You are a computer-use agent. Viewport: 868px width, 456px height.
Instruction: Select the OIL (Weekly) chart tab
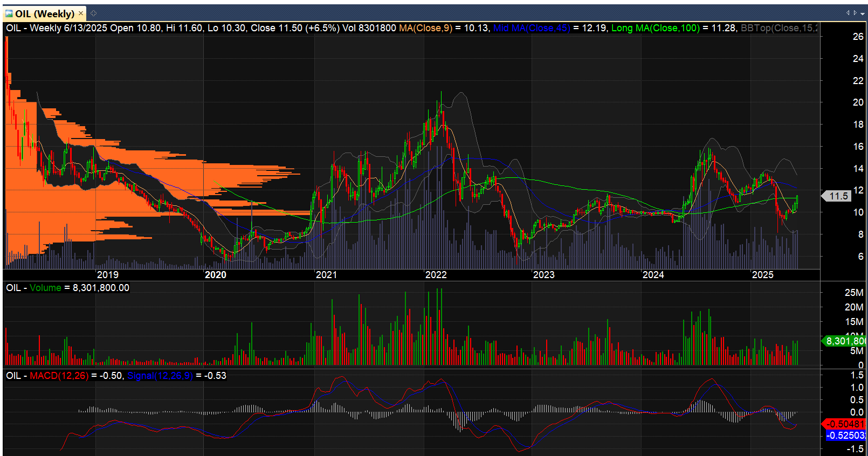coord(44,13)
